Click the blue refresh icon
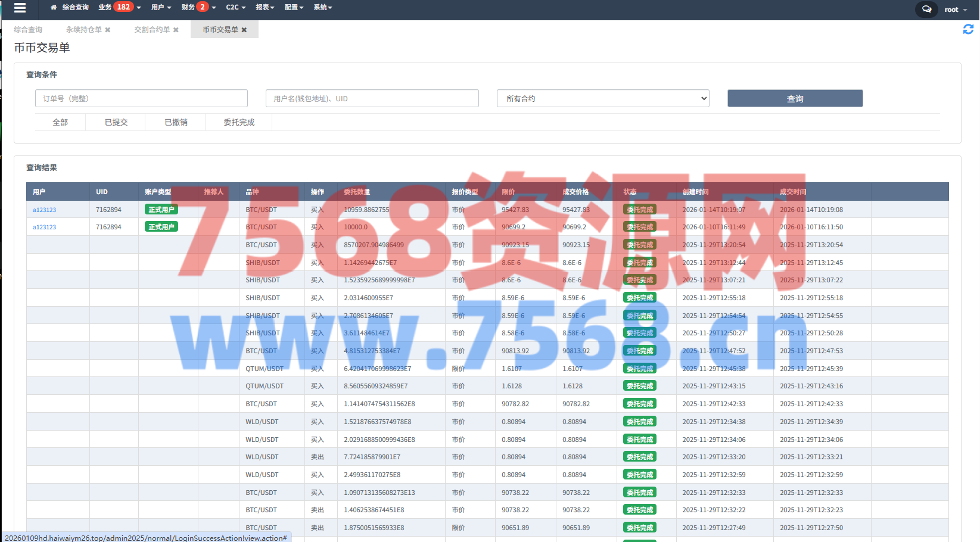 (x=968, y=29)
